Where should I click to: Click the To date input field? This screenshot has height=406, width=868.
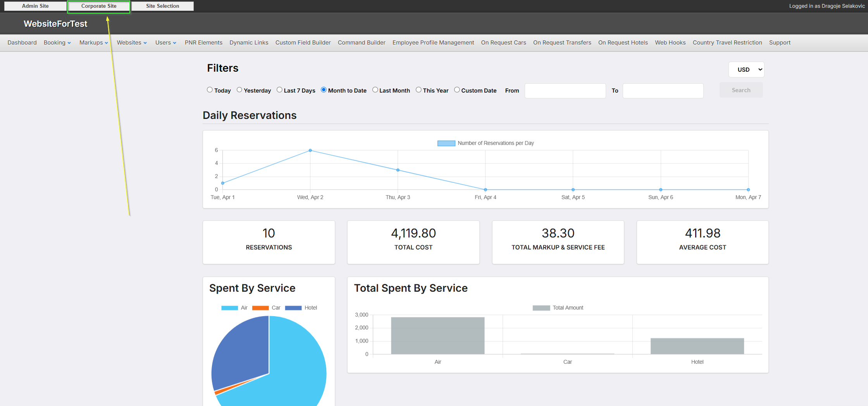pyautogui.click(x=663, y=91)
